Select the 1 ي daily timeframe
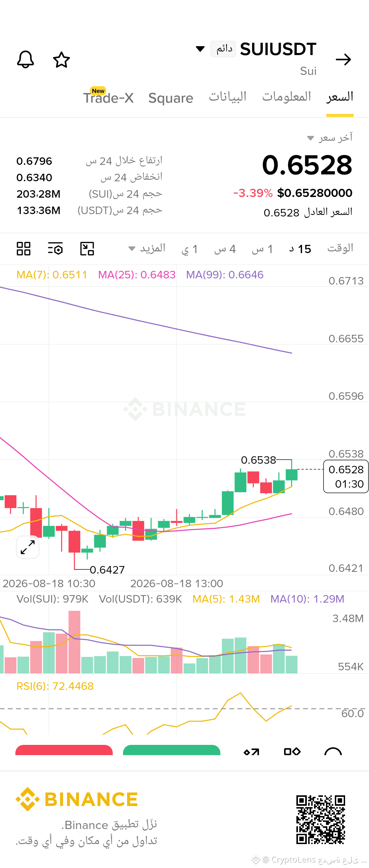The width and height of the screenshot is (369, 868). pyautogui.click(x=190, y=249)
